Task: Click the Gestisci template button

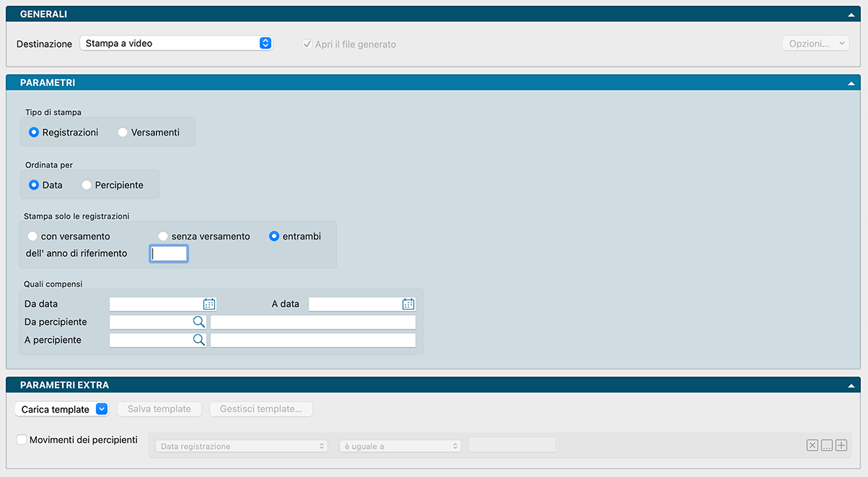Action: coord(260,409)
